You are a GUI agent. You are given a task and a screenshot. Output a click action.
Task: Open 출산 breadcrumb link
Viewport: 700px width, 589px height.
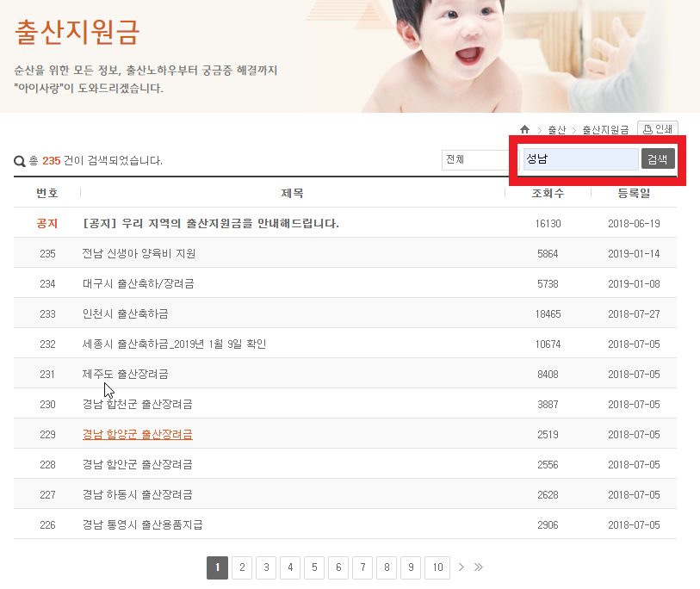(557, 130)
